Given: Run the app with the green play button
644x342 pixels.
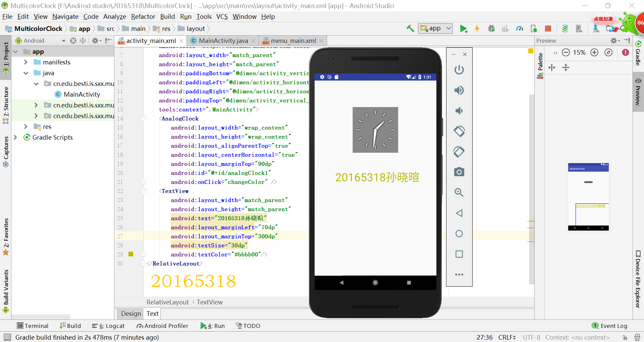Looking at the screenshot, I should 463,29.
